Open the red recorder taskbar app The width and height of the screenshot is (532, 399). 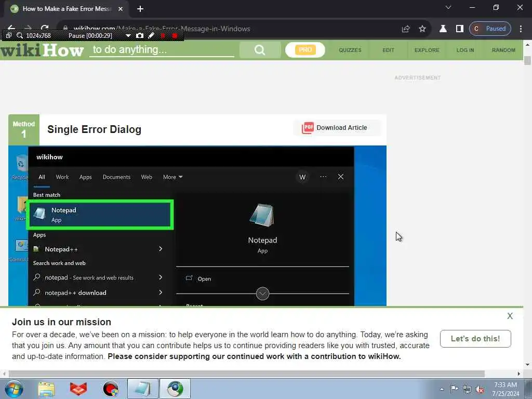111,389
